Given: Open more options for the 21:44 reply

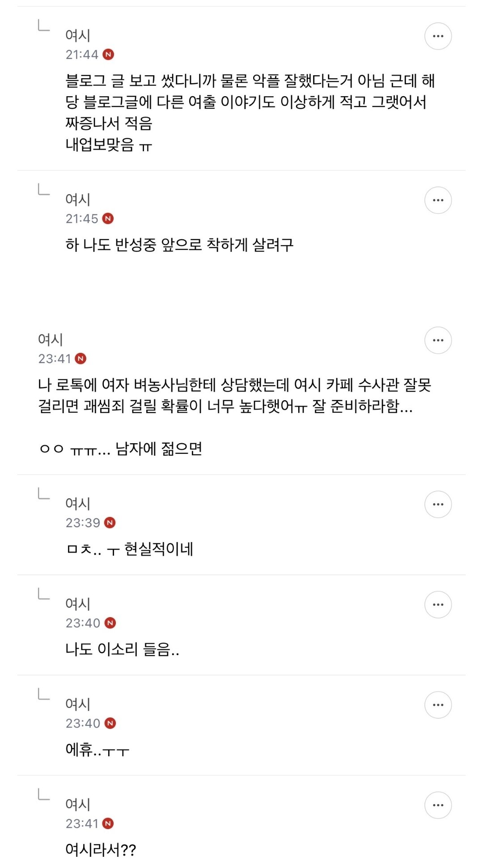Looking at the screenshot, I should 438,36.
